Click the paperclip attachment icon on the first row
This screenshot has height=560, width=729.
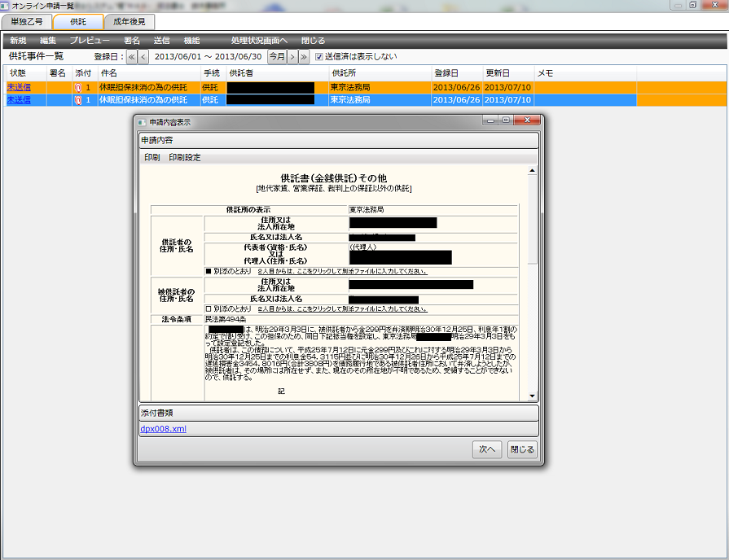tap(79, 87)
